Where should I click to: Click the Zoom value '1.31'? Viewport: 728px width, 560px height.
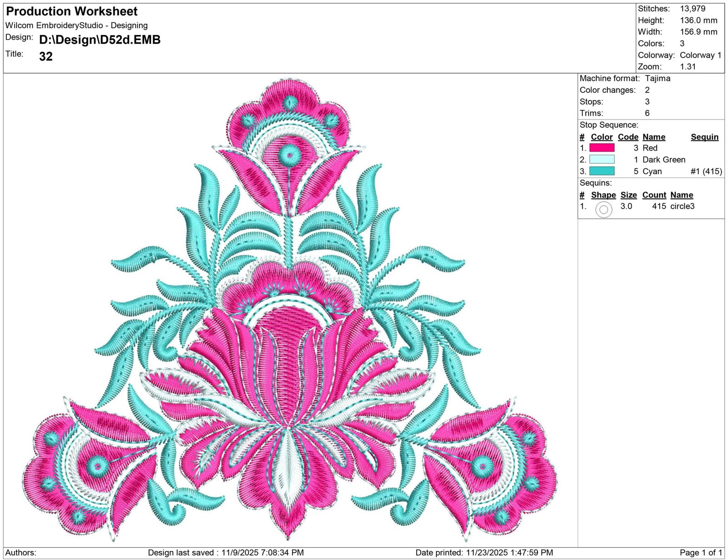point(688,66)
